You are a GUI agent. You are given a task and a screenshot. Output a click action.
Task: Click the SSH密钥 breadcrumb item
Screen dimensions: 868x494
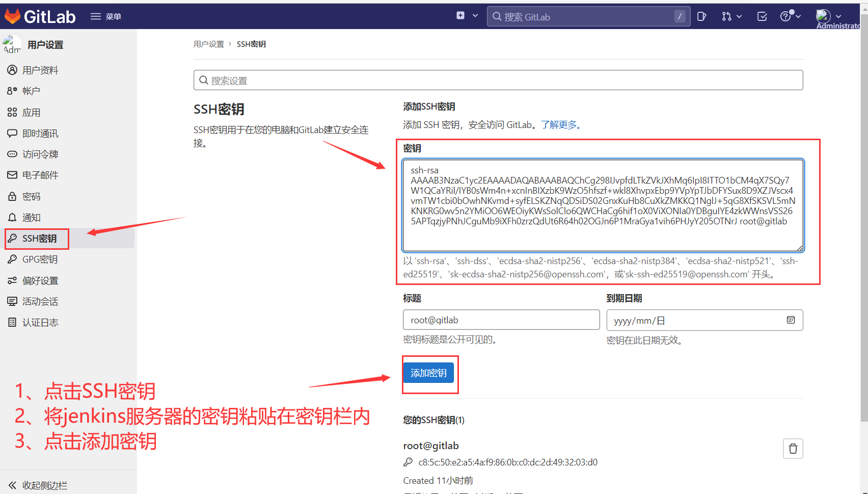pyautogui.click(x=251, y=44)
